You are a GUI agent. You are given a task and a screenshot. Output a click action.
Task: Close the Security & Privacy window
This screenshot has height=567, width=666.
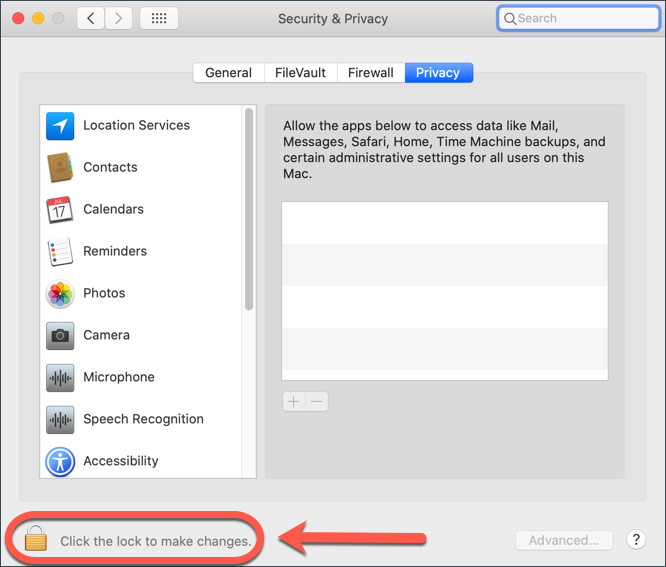(18, 18)
